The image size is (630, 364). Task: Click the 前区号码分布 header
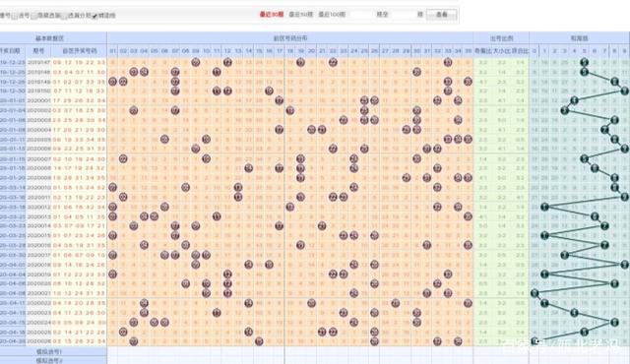pyautogui.click(x=290, y=38)
